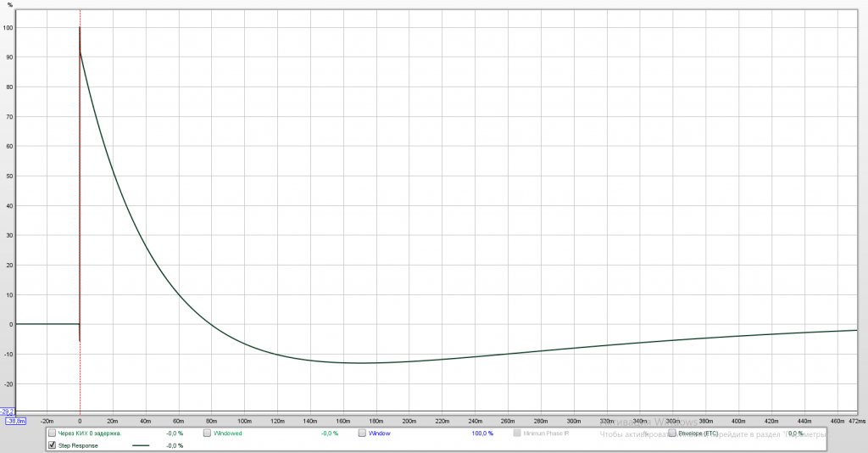The height and width of the screenshot is (453, 868).
Task: Enable the Window trace checkbox
Action: [x=362, y=433]
